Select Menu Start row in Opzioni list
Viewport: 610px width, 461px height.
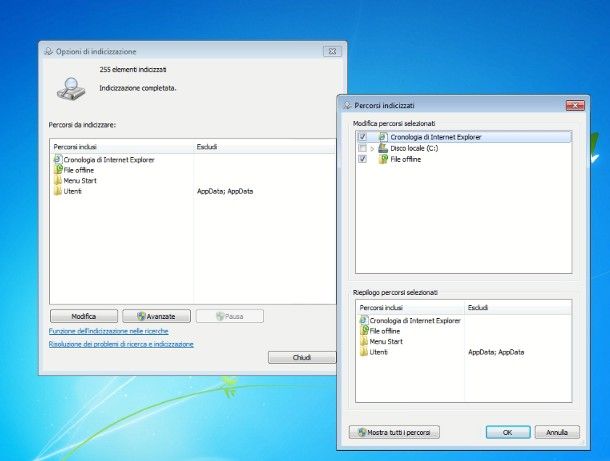80,181
